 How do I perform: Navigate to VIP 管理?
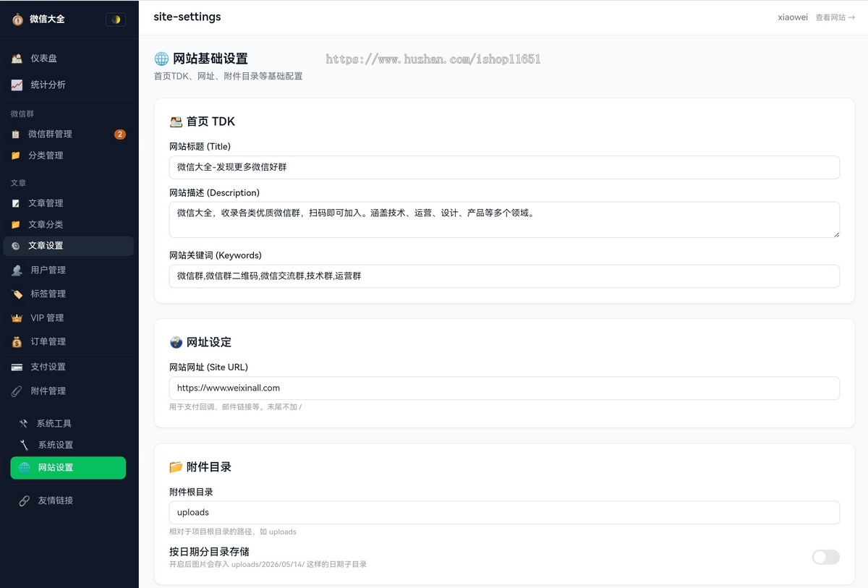68,318
